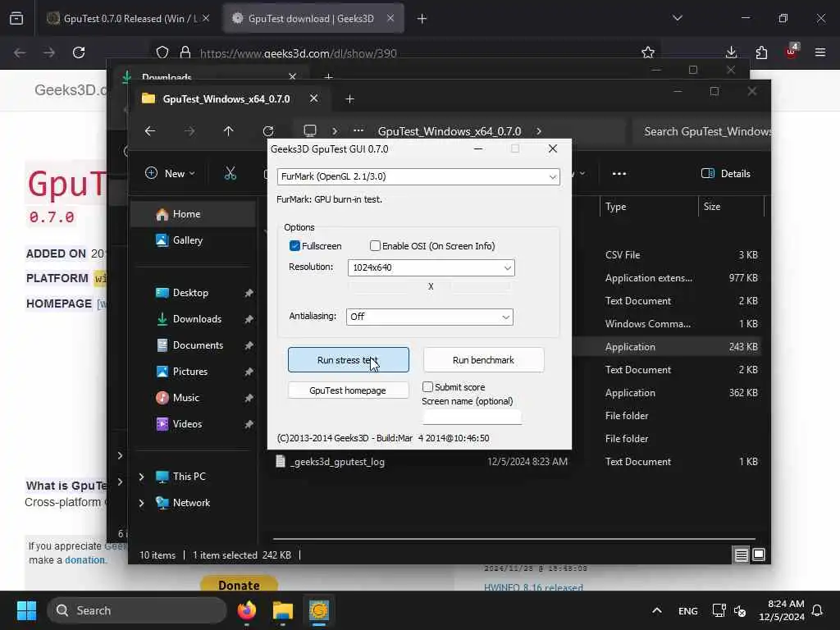Click the pin icon beside Documents
Image resolution: width=840 pixels, height=630 pixels.
(249, 345)
